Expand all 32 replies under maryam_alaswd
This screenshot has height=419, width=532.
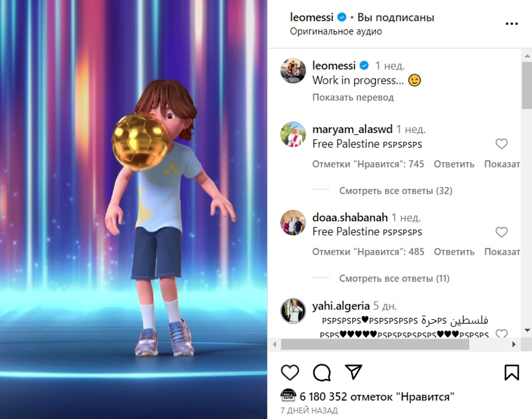[396, 191]
